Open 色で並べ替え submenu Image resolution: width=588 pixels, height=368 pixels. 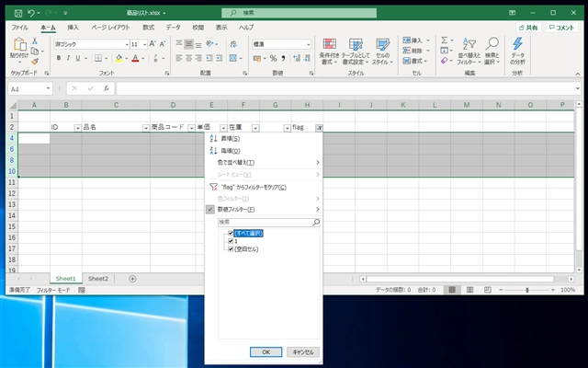(264, 163)
